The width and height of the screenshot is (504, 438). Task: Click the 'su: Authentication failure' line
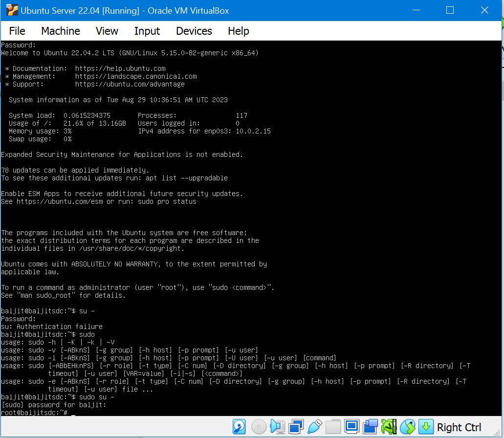pyautogui.click(x=52, y=327)
